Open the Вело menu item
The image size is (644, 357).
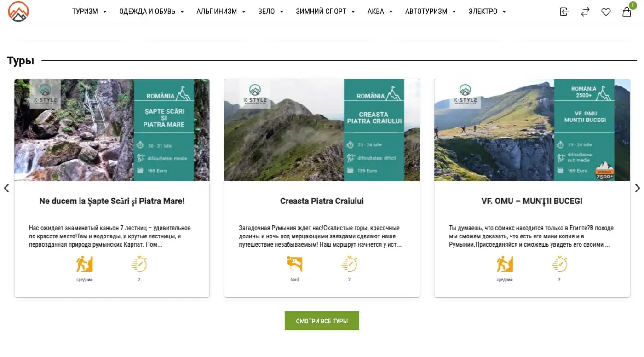point(271,12)
